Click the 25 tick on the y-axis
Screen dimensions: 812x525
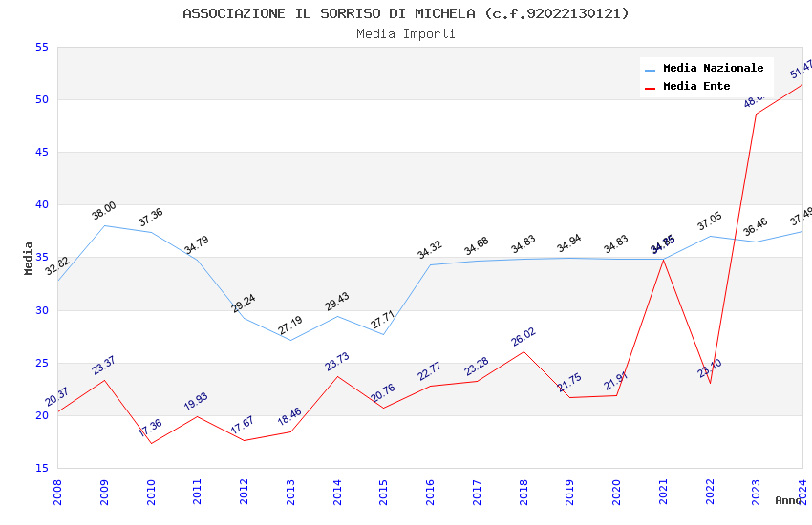click(42, 363)
